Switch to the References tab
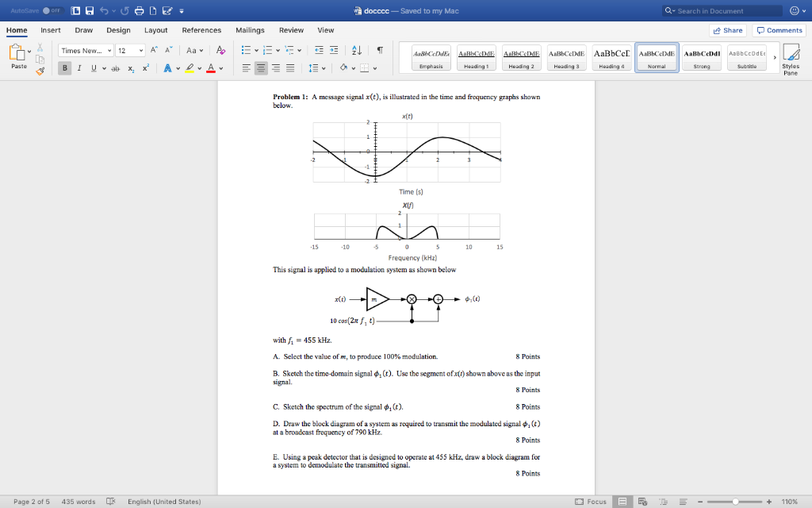This screenshot has width=812, height=508. (201, 30)
